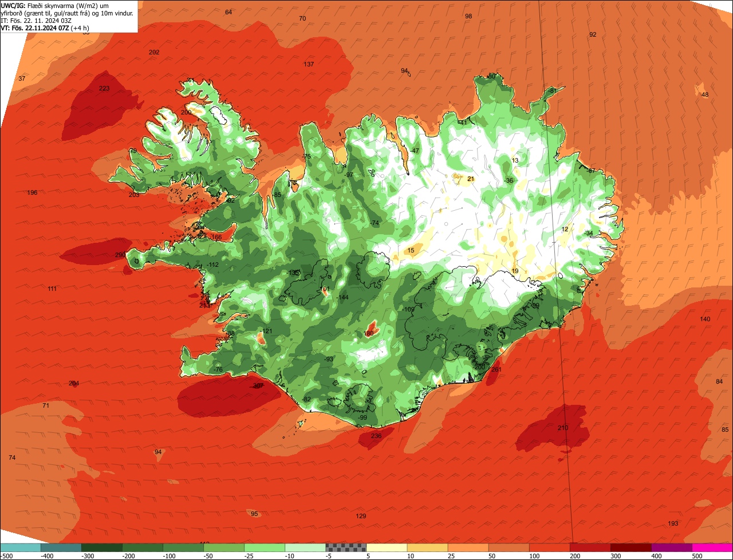The width and height of the screenshot is (733, 560).
Task: Click the flux value '37' on the left side
Action: tap(22, 79)
